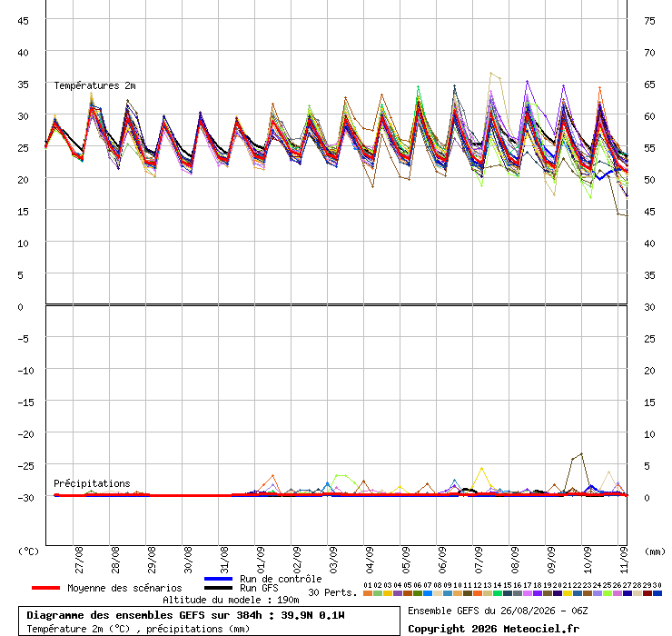The width and height of the screenshot is (672, 636).
Task: Click the '30 Perts.' label
Action: [x=332, y=592]
